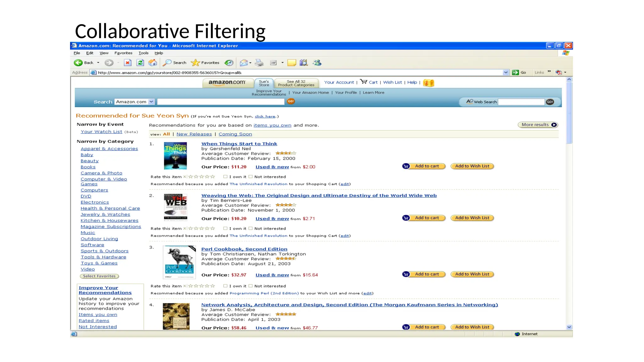Click the Edit with Word icon
Screen dimensions: 644x362
coord(273,63)
